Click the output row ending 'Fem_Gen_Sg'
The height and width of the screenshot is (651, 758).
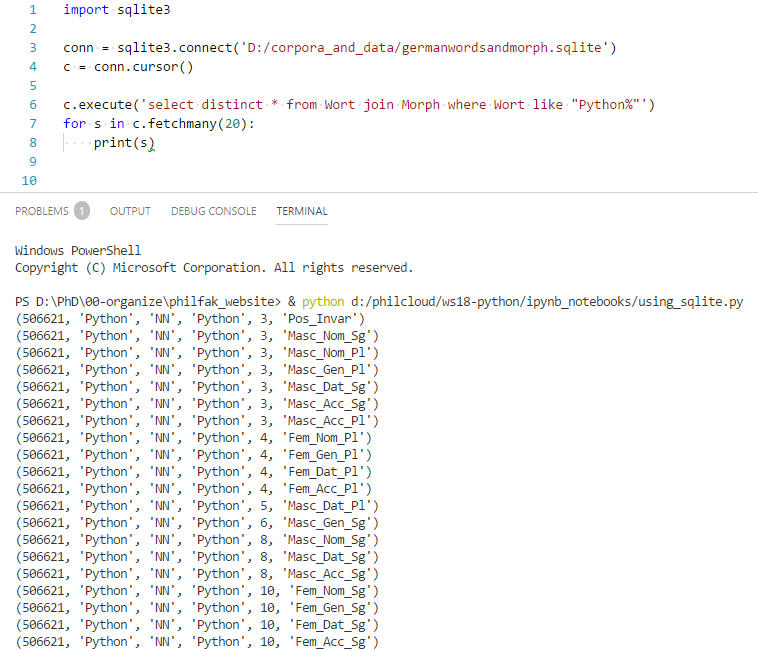coord(197,608)
